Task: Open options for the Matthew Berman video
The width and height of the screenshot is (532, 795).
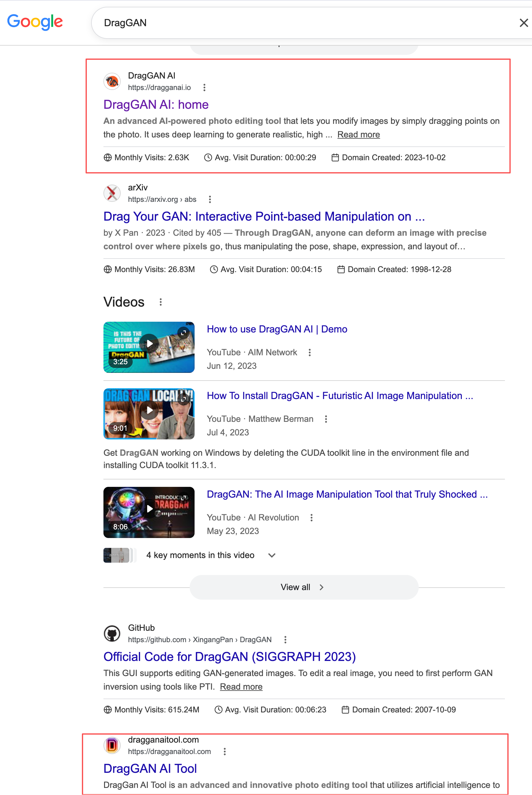Action: (326, 419)
